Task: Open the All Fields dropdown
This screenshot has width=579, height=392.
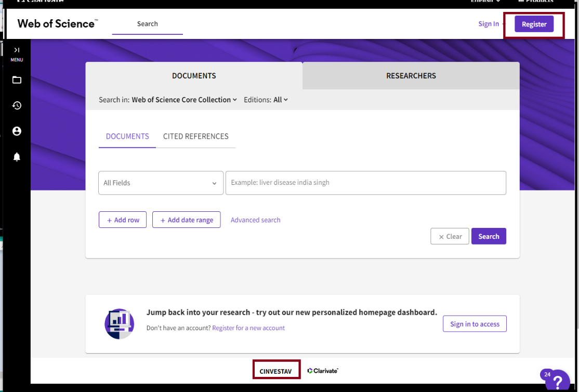Action: point(161,183)
